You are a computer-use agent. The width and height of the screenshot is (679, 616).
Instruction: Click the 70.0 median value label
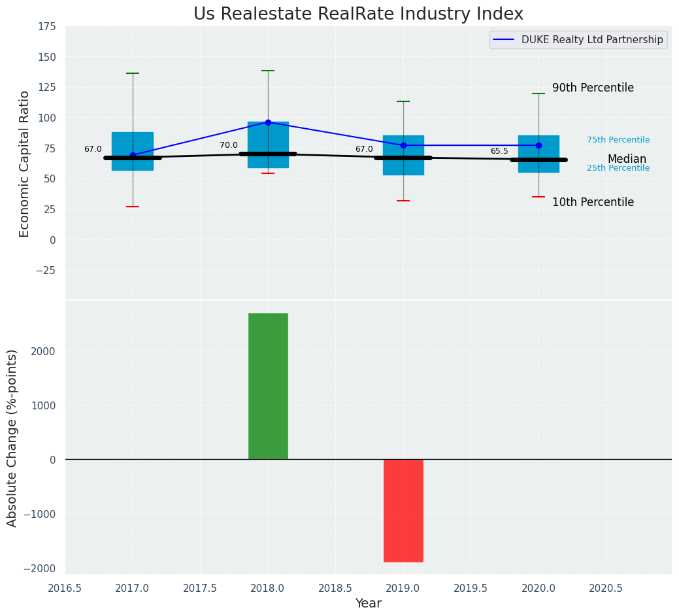tap(229, 146)
